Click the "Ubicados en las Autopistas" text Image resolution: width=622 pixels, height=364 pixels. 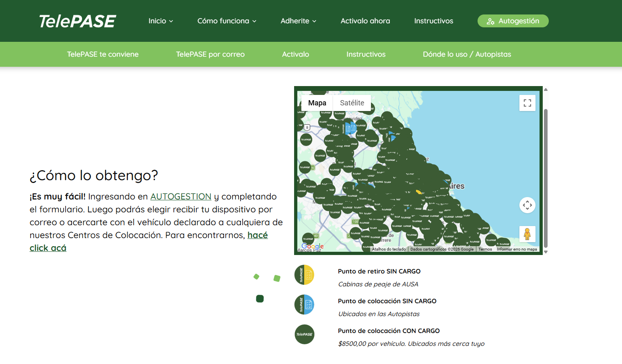tap(379, 314)
